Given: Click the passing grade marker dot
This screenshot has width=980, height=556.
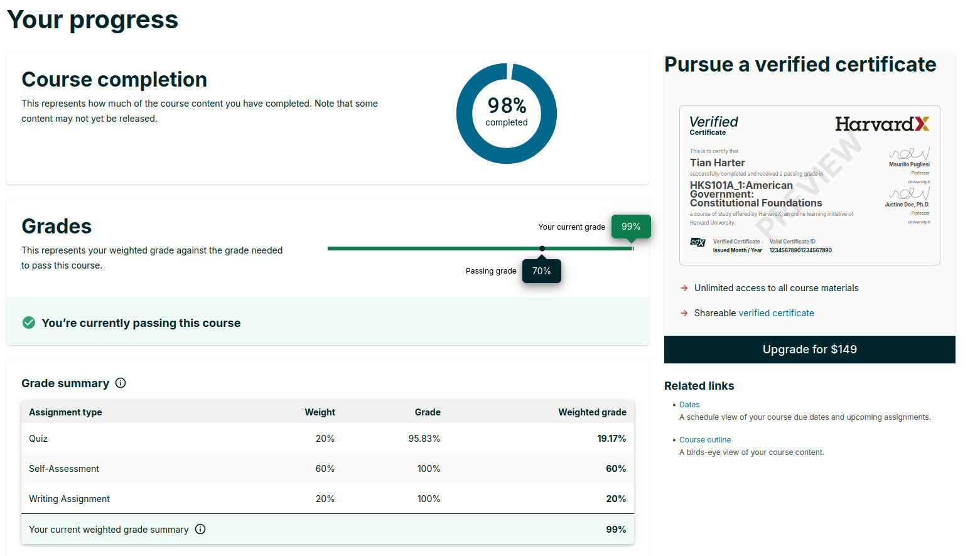Looking at the screenshot, I should [x=542, y=249].
